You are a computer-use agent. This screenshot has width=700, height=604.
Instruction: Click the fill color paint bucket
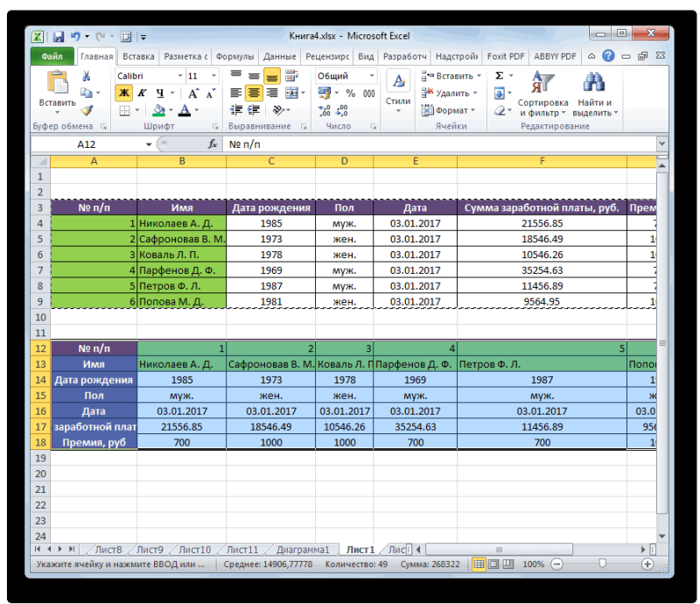[158, 110]
